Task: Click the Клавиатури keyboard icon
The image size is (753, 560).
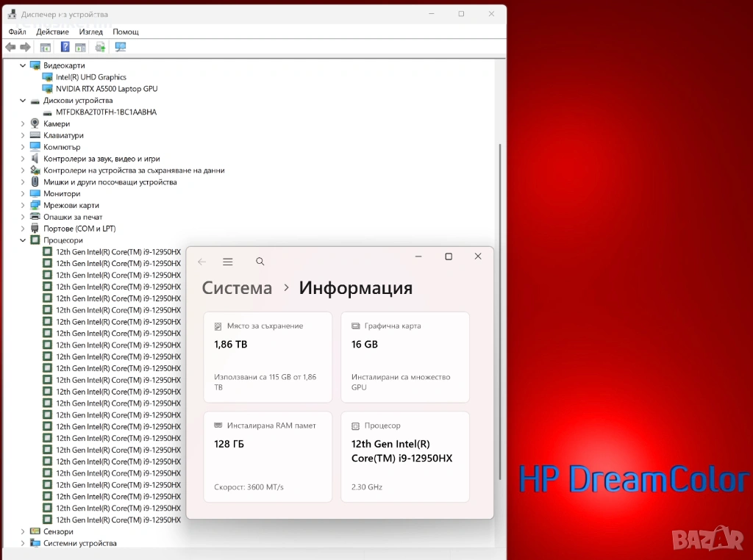Action: coord(35,135)
